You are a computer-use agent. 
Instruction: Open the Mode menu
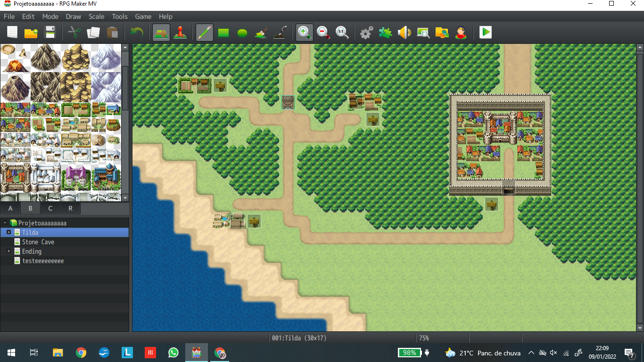pyautogui.click(x=50, y=16)
